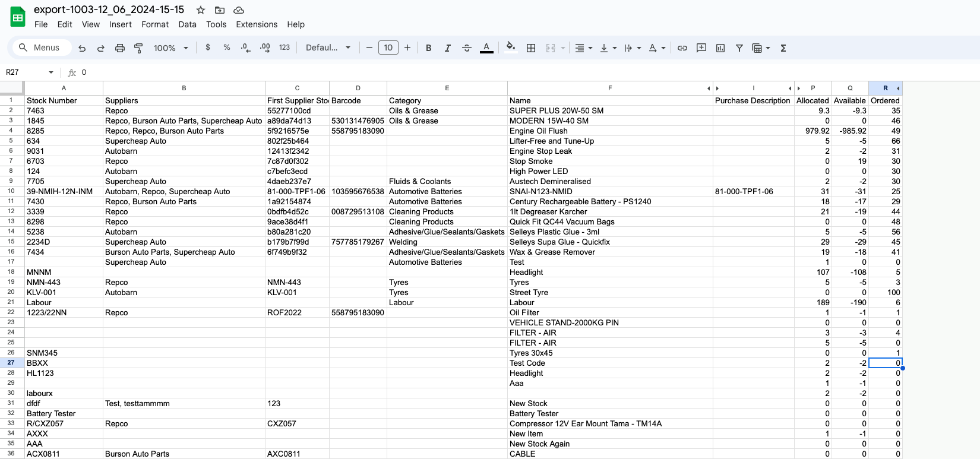Select the cell 'Century Rechargeable Battery - PS1240'
This screenshot has width=980, height=459.
pyautogui.click(x=610, y=201)
